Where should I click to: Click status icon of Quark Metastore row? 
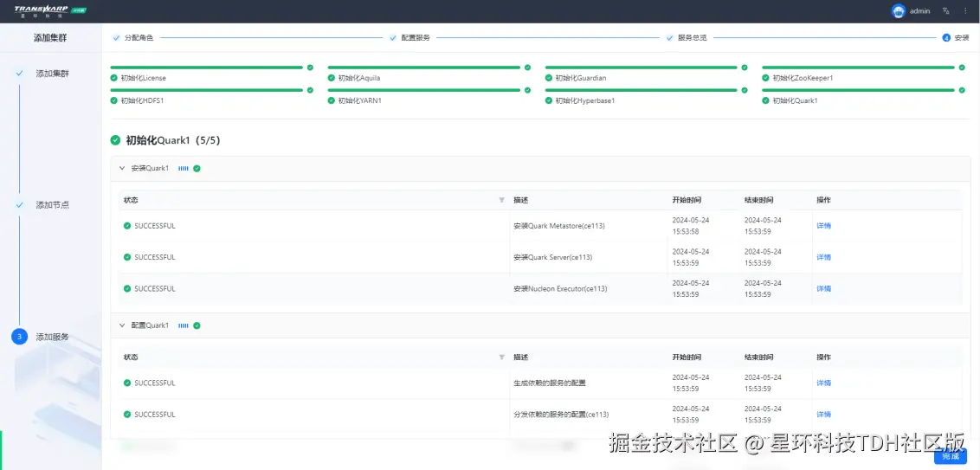click(x=127, y=226)
